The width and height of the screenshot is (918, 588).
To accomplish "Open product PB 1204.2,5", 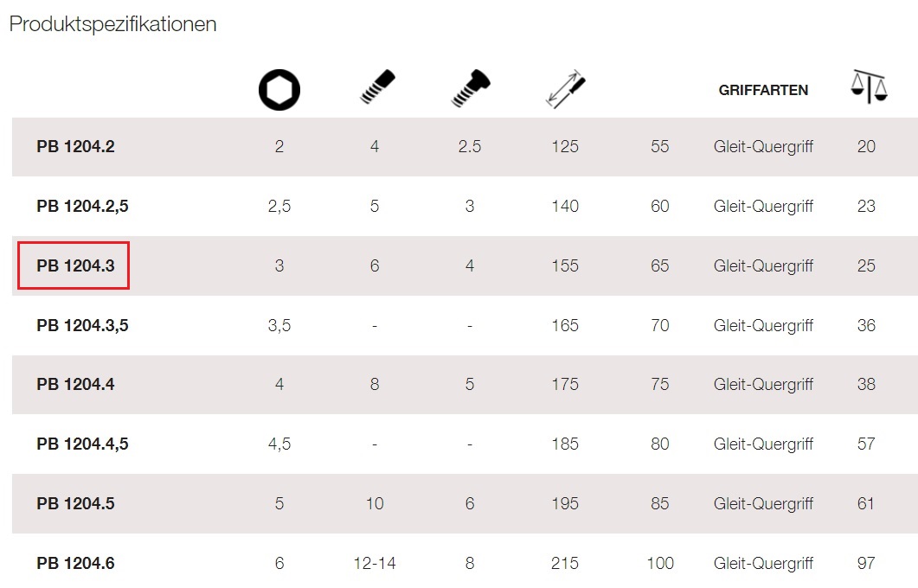I will click(x=82, y=207).
